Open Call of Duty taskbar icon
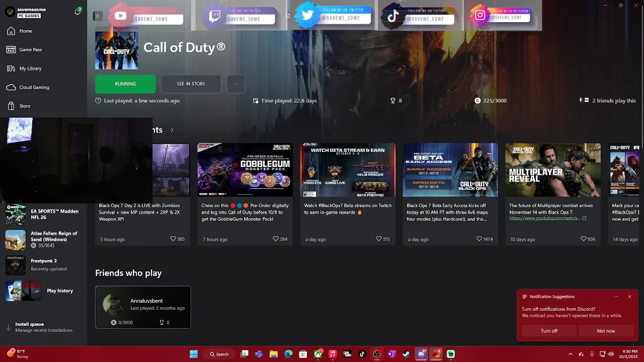The width and height of the screenshot is (644, 362). point(347,354)
